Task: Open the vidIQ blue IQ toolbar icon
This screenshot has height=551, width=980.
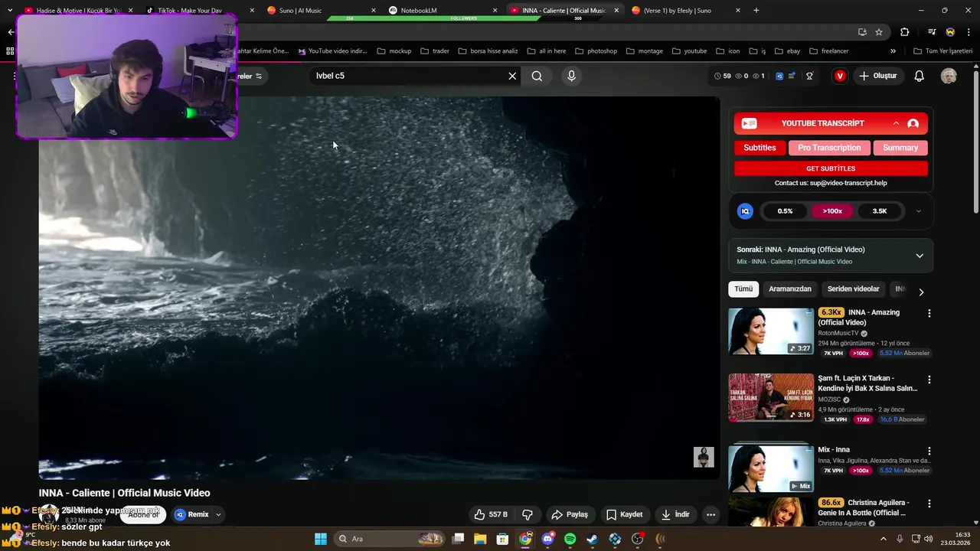Action: tap(779, 76)
